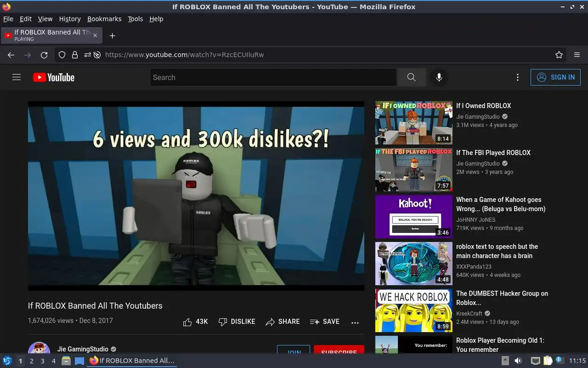
Task: Click the SIGN IN button
Action: [555, 77]
